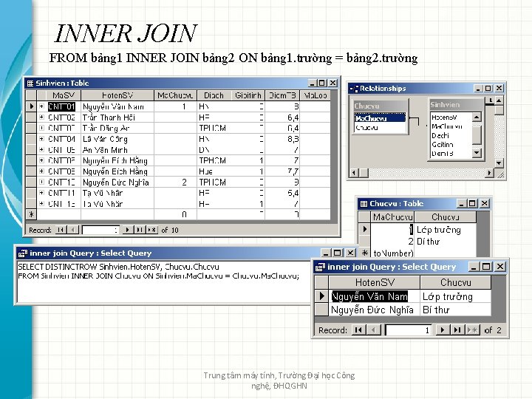Click the Diachi column header

point(214,95)
